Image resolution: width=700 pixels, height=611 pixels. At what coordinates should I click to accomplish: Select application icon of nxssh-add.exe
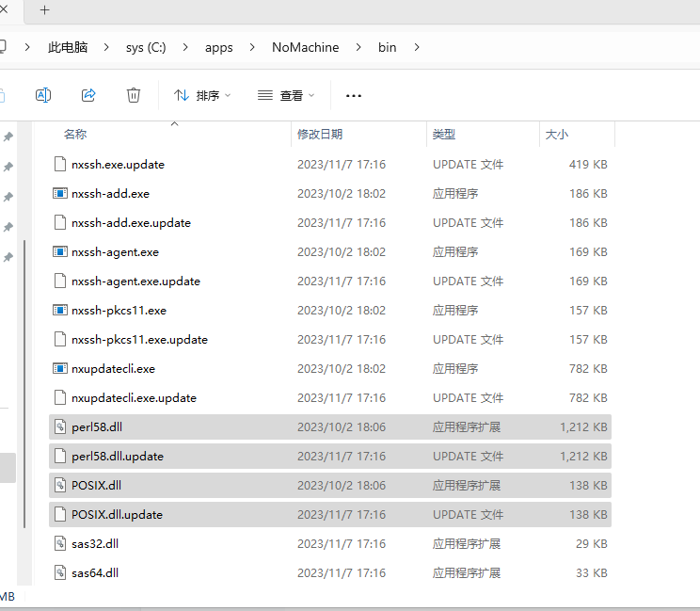pos(60,193)
